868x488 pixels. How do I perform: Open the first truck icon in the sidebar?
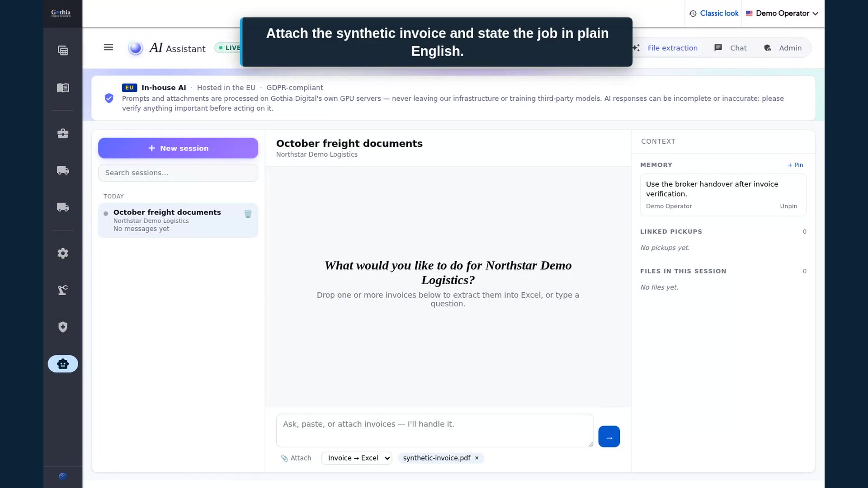(x=63, y=170)
